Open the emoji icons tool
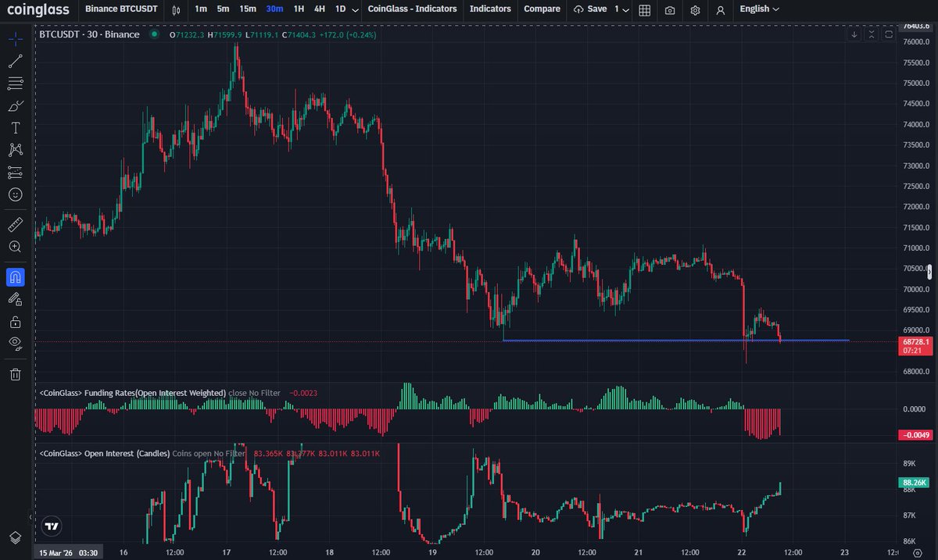Image resolution: width=938 pixels, height=560 pixels. pyautogui.click(x=15, y=194)
